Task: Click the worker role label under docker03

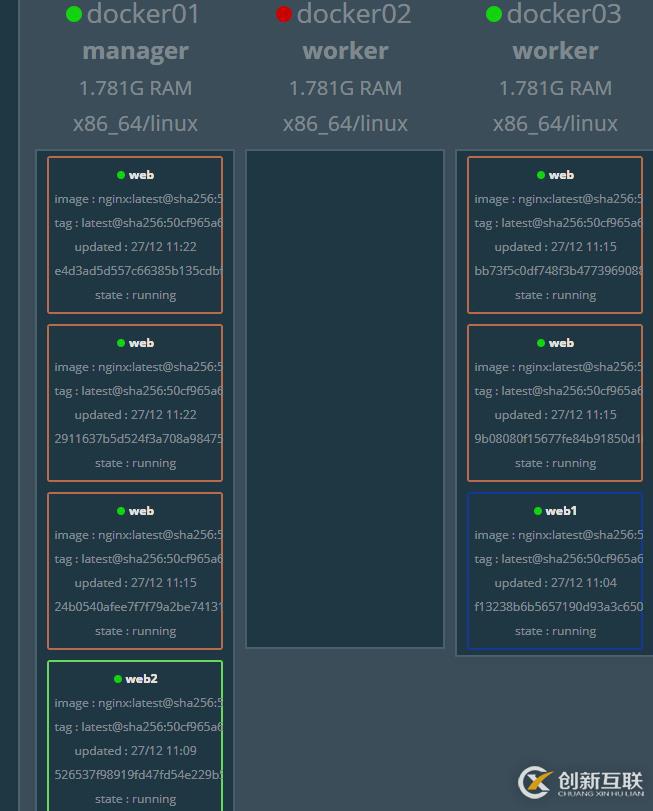Action: (x=555, y=51)
